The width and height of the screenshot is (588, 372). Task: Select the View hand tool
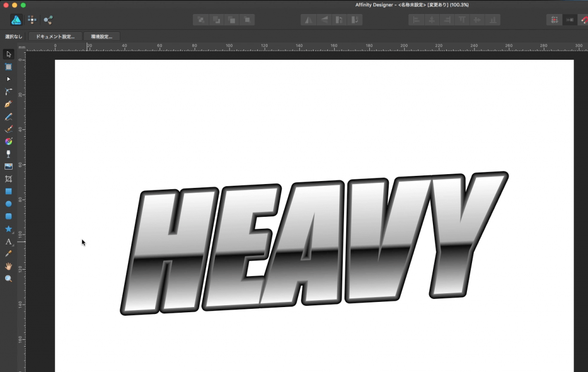9,266
